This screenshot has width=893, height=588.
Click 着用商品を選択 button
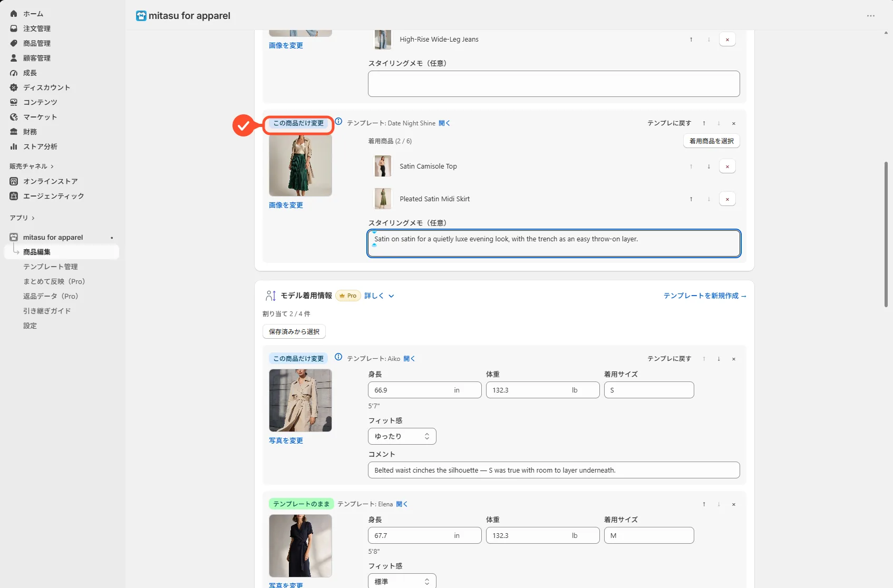coord(711,141)
